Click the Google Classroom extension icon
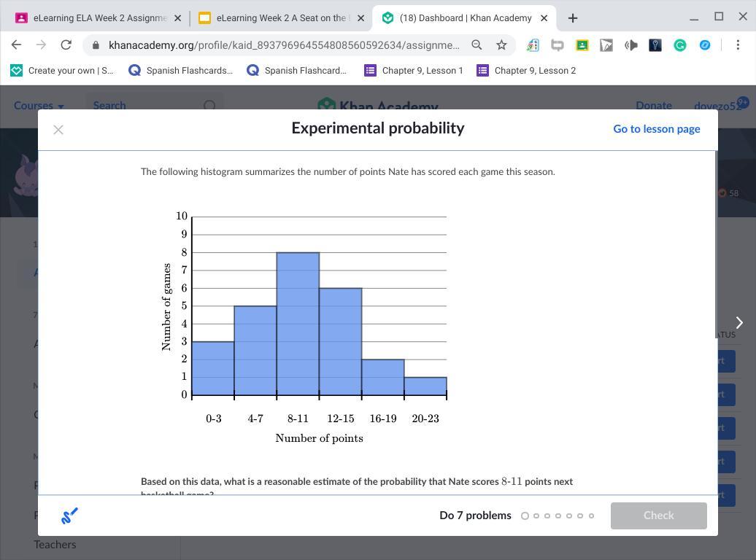Viewport: 756px width, 560px height. [582, 45]
